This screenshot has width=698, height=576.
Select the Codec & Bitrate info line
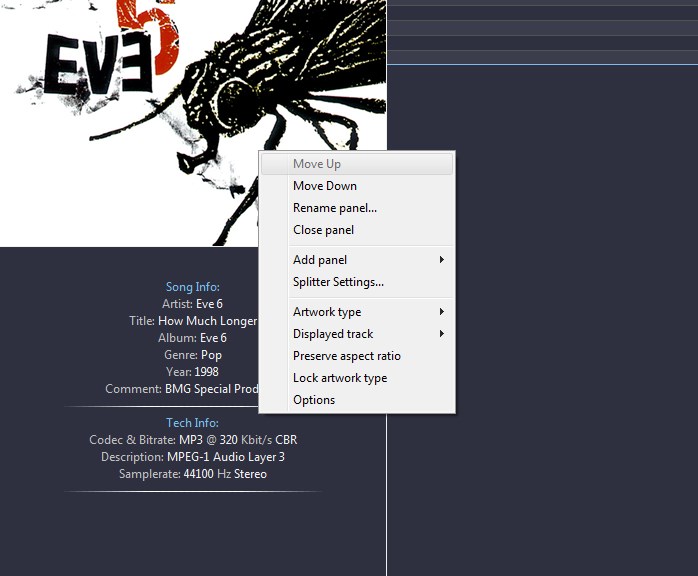pos(193,440)
